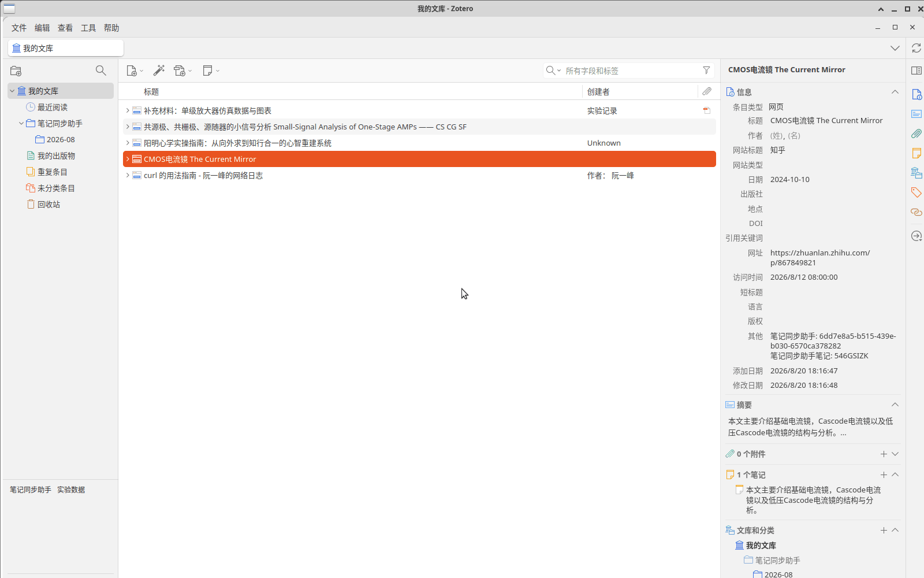Viewport: 924px width, 578px height.
Task: Expand the 阳明心学实操指南 item row
Action: [x=128, y=143]
